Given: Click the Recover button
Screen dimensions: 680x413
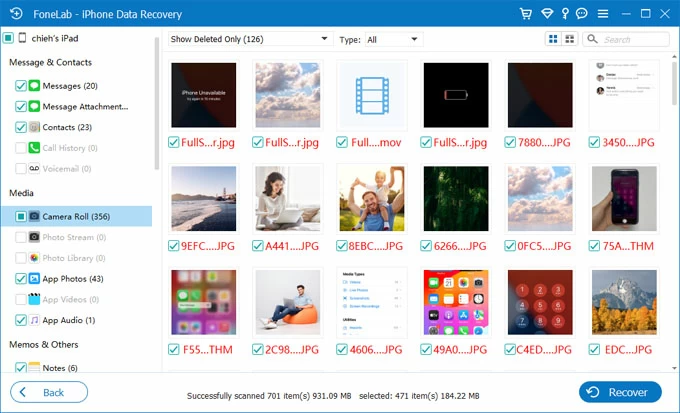Looking at the screenshot, I should pos(620,392).
